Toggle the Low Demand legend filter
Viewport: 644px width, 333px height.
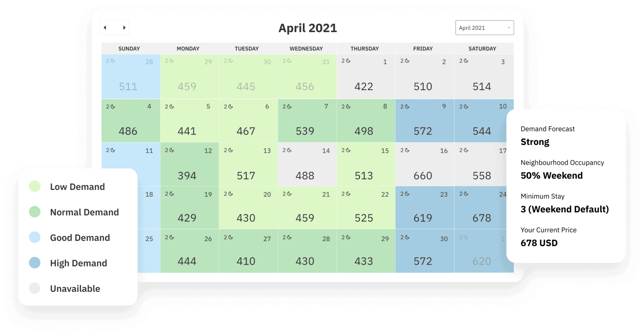point(77,186)
